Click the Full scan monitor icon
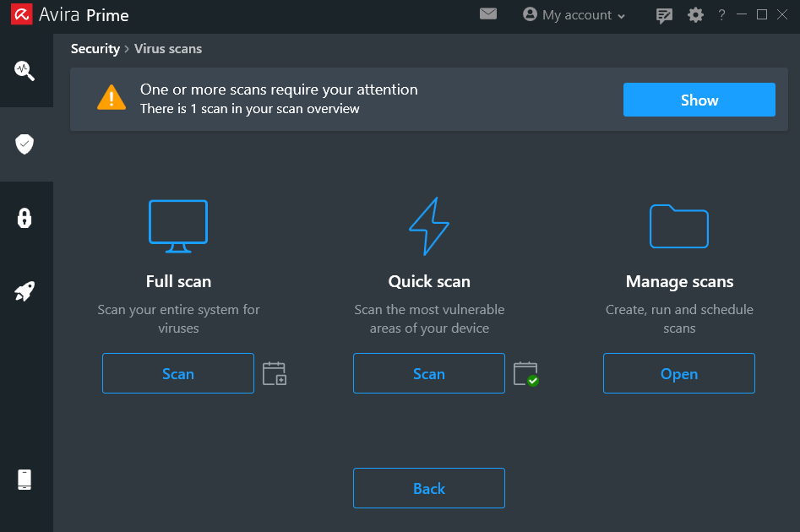The height and width of the screenshot is (532, 800). click(x=178, y=226)
